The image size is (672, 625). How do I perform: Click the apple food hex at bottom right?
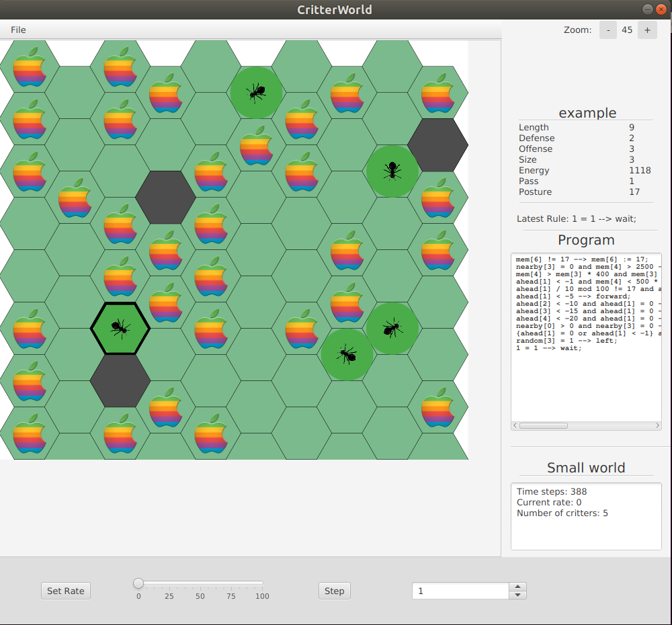pos(437,408)
